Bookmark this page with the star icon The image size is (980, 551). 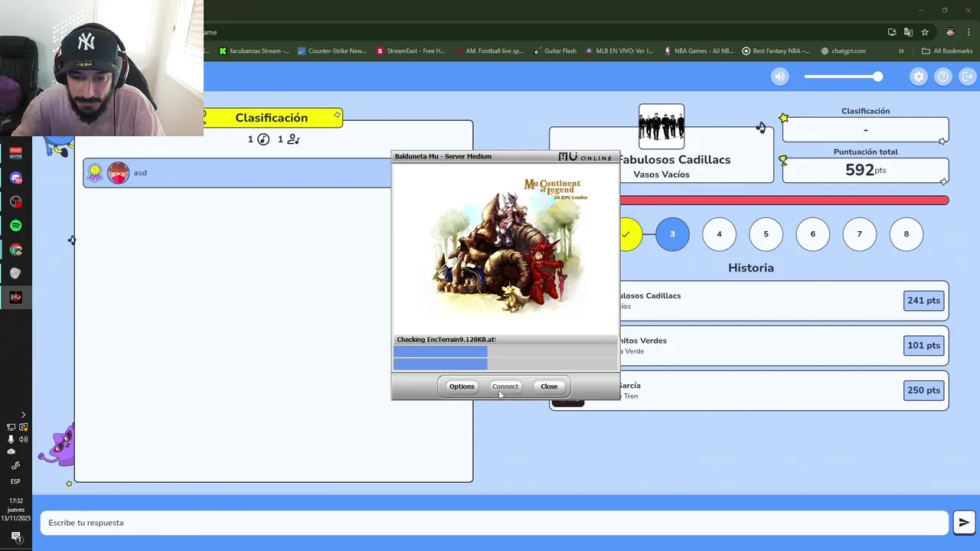(925, 32)
